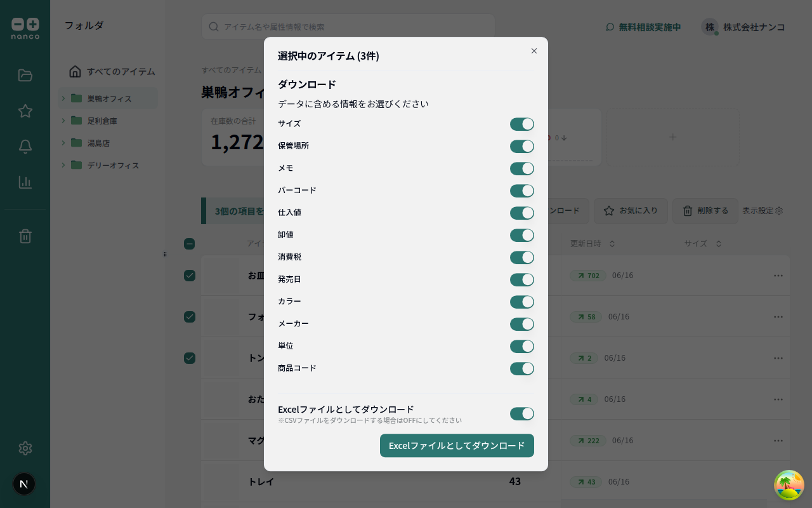This screenshot has height=508, width=812.
Task: Open the reports chart icon in the sidebar
Action: [25, 182]
